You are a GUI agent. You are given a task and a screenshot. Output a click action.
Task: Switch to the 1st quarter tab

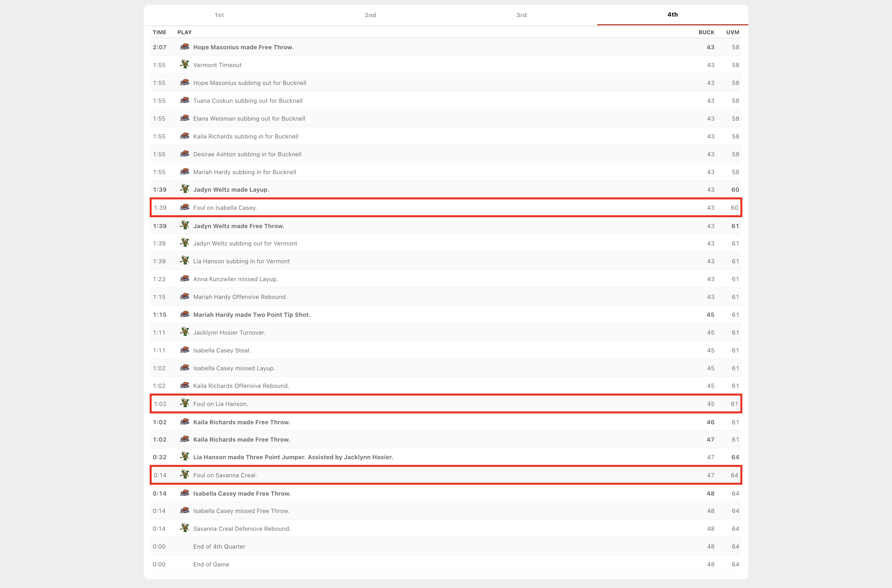pyautogui.click(x=219, y=15)
